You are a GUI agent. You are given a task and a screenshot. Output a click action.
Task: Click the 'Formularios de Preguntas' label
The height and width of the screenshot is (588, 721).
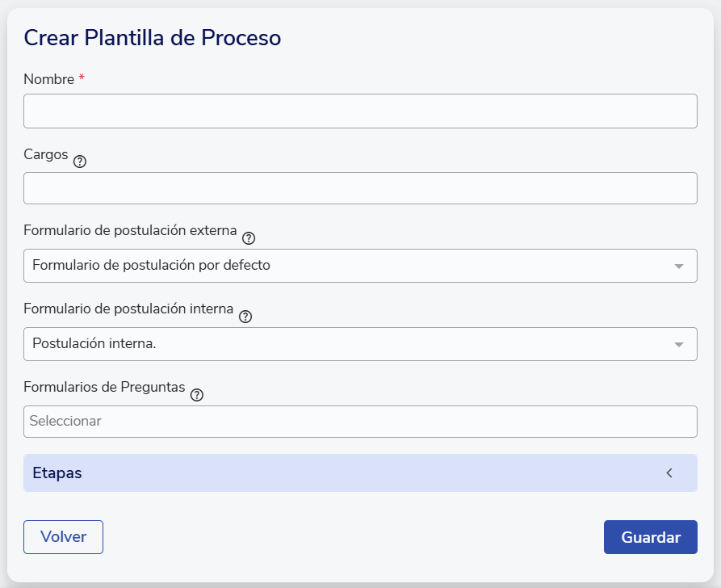pos(104,387)
